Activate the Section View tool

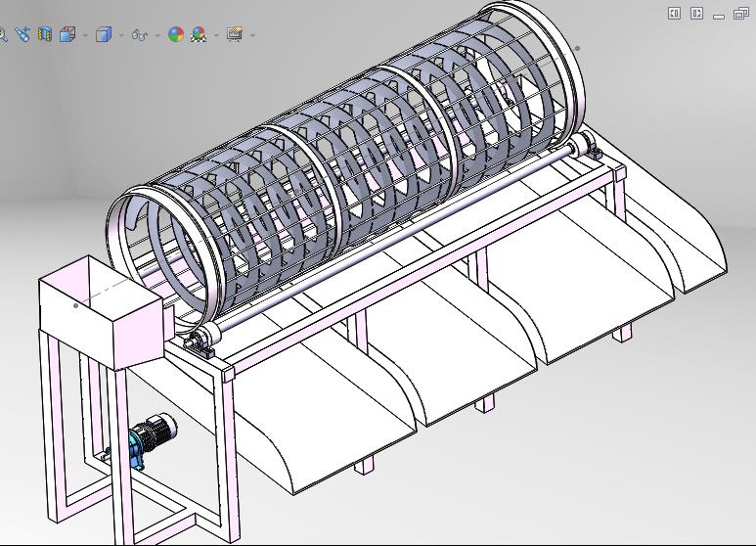click(x=44, y=34)
